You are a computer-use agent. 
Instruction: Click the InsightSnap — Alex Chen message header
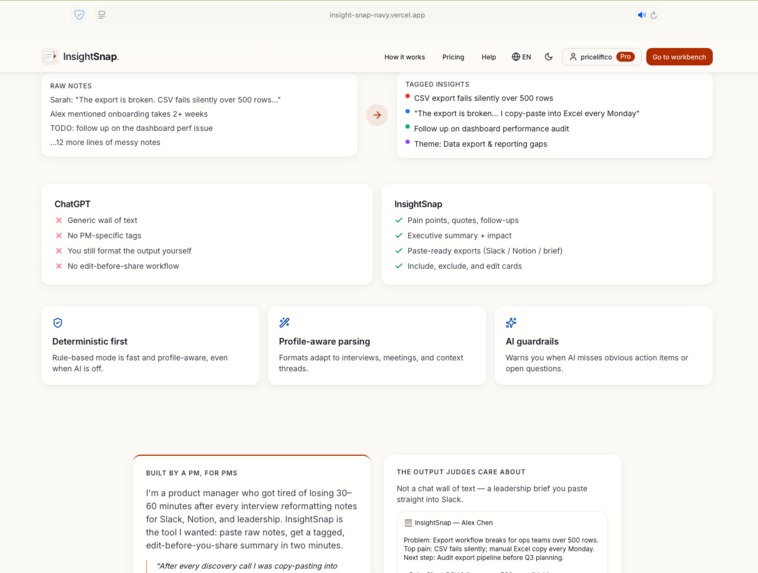[x=453, y=523]
